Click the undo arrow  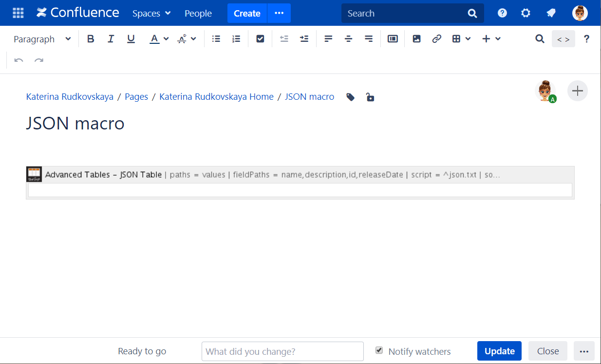tap(19, 61)
